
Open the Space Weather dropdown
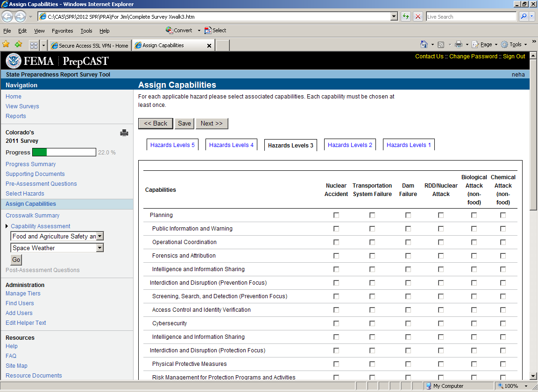pos(99,248)
